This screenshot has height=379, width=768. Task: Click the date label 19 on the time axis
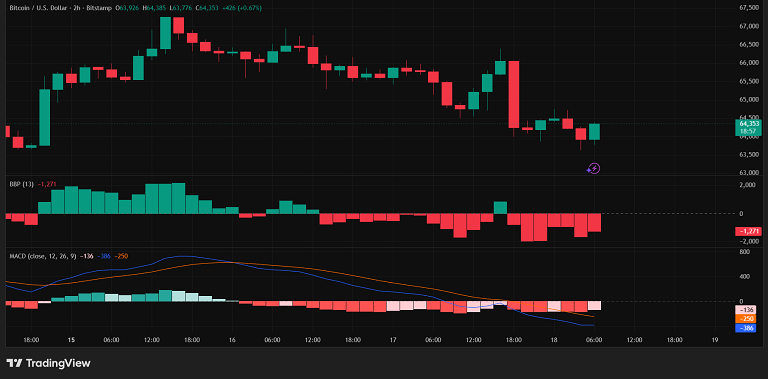tap(715, 340)
